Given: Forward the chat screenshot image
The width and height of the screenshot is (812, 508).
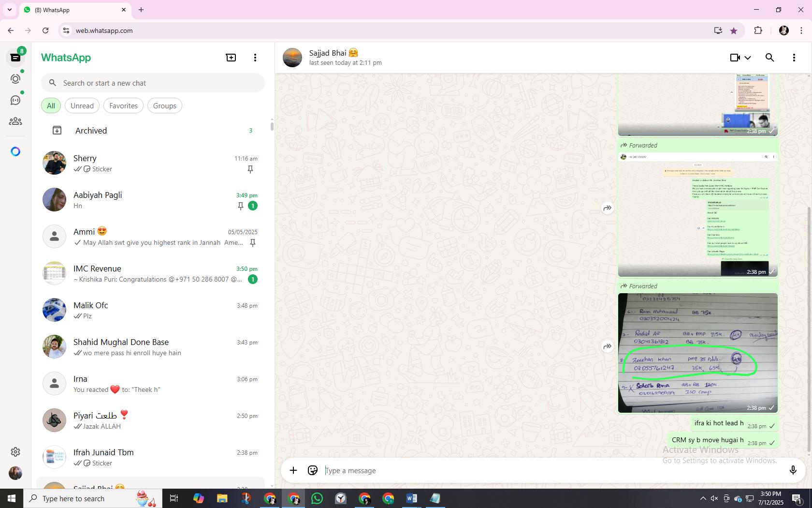Looking at the screenshot, I should [x=608, y=208].
